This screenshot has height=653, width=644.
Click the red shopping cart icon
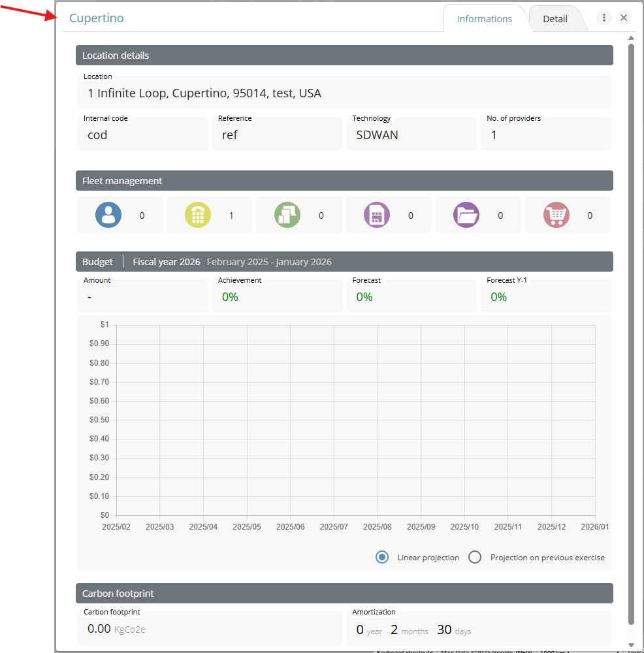pos(556,215)
